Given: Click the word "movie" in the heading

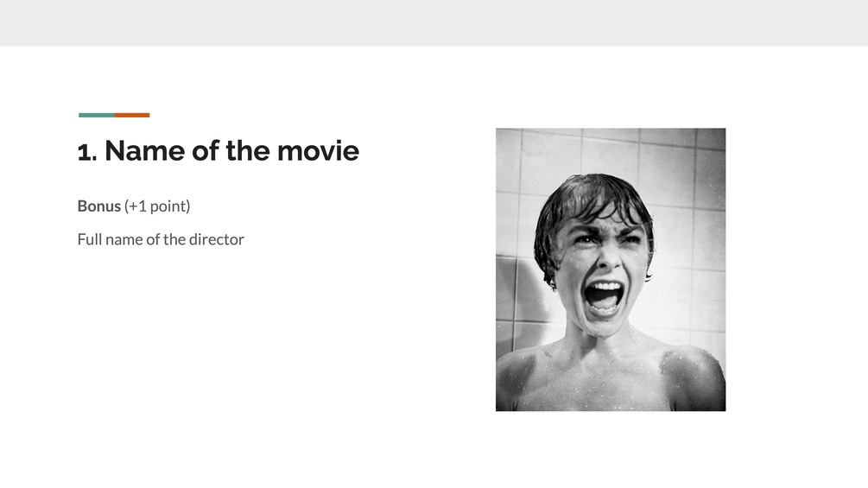Looking at the screenshot, I should point(317,151).
